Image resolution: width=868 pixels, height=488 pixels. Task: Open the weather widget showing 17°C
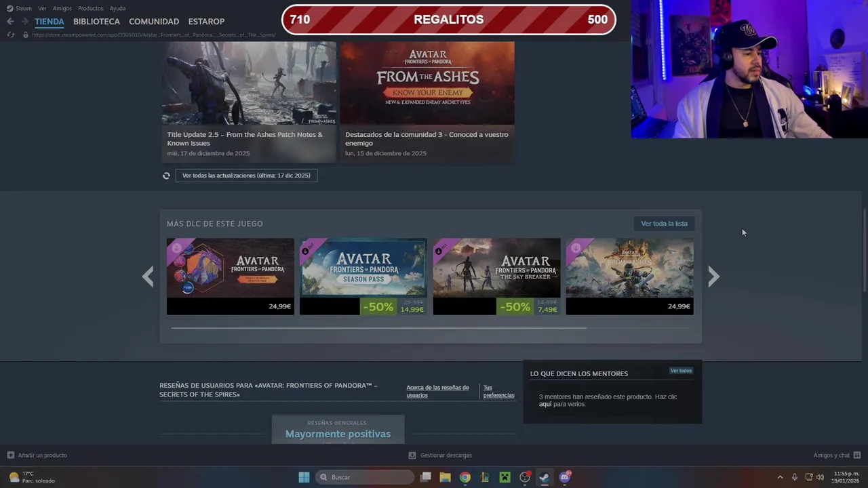click(x=32, y=477)
